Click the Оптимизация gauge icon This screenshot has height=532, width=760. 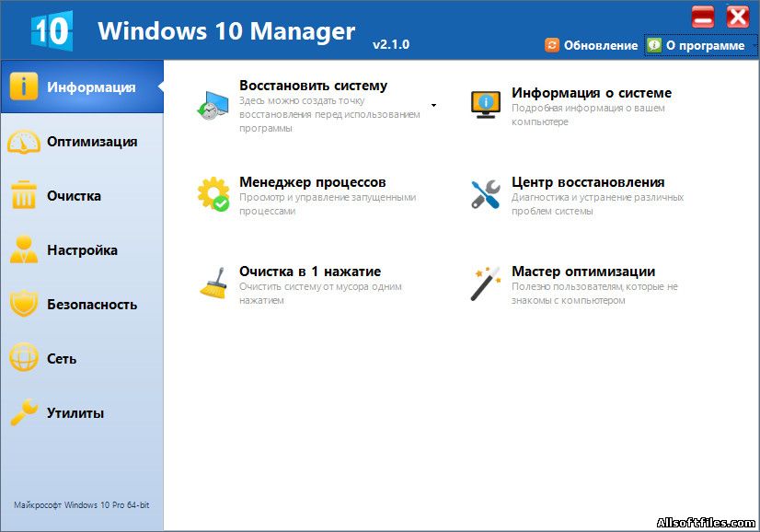[24, 142]
